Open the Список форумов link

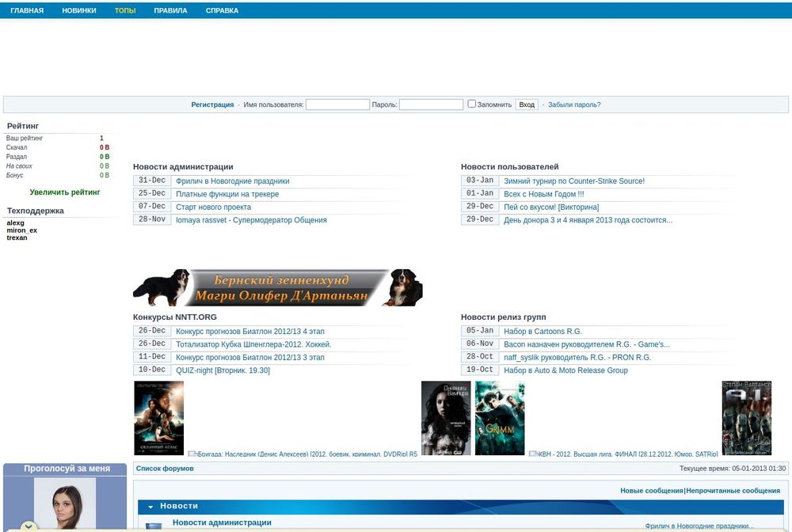tap(165, 469)
